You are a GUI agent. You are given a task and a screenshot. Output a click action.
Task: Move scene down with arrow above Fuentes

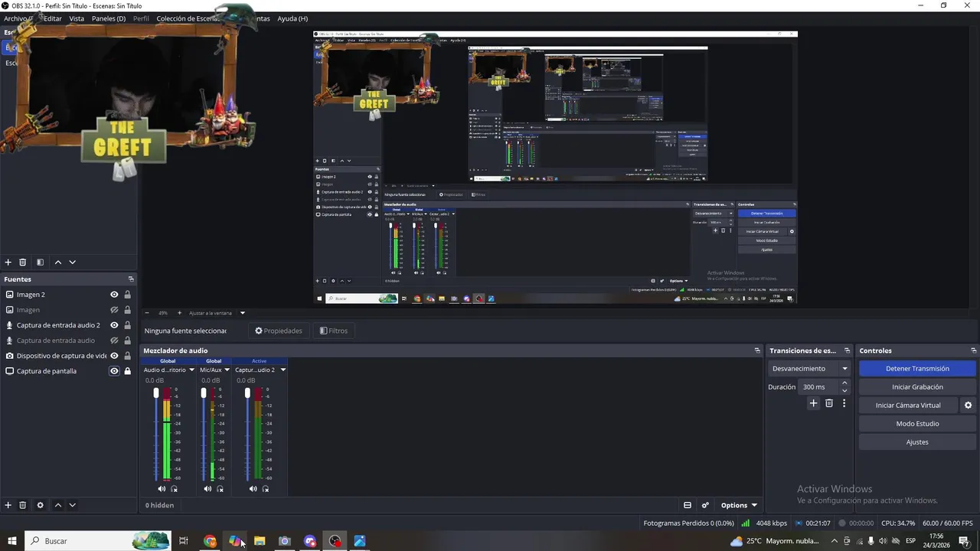[73, 262]
